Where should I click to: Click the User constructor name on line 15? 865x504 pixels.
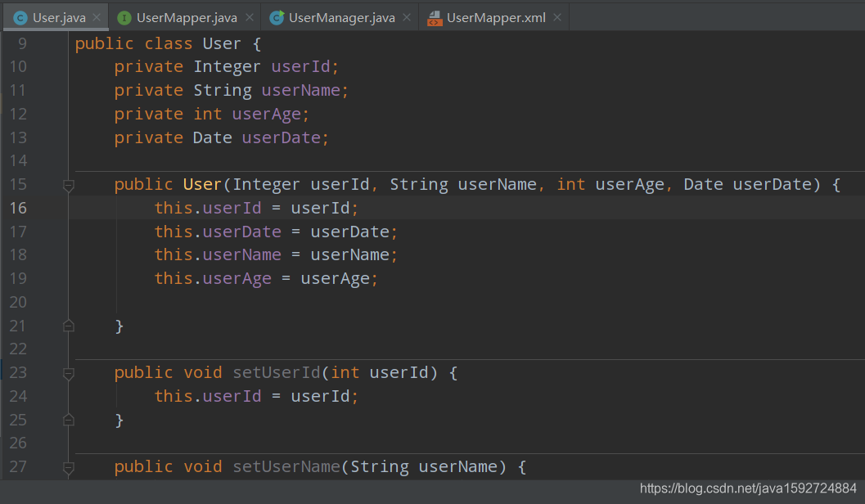pyautogui.click(x=202, y=184)
